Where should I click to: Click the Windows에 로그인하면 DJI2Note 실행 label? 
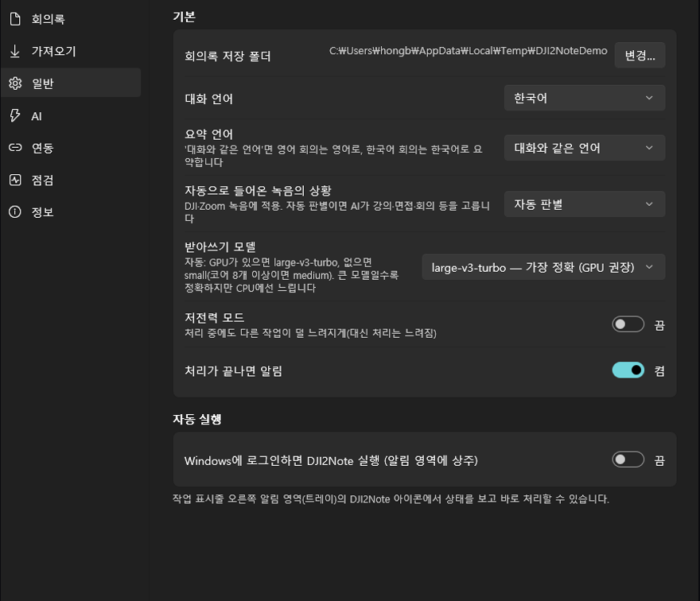[331, 460]
